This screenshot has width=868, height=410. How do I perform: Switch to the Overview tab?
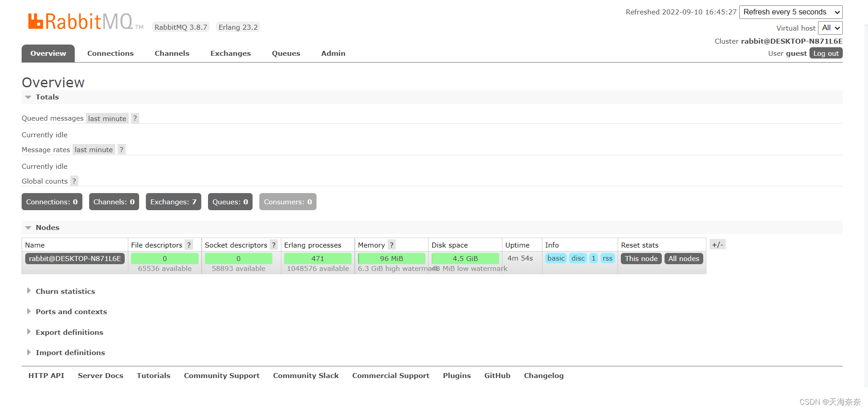pyautogui.click(x=48, y=53)
